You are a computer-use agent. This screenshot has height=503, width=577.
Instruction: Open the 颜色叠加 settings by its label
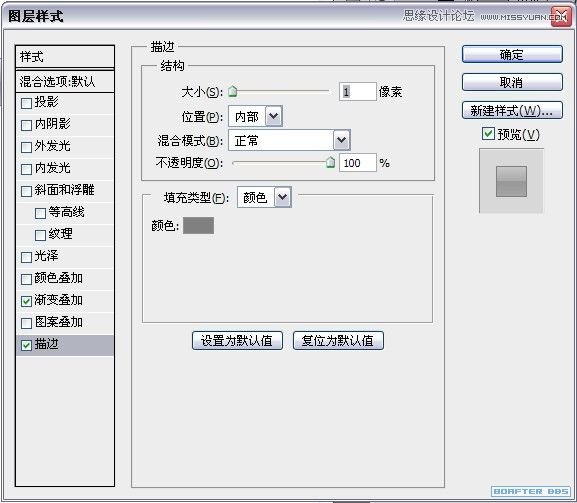click(59, 278)
